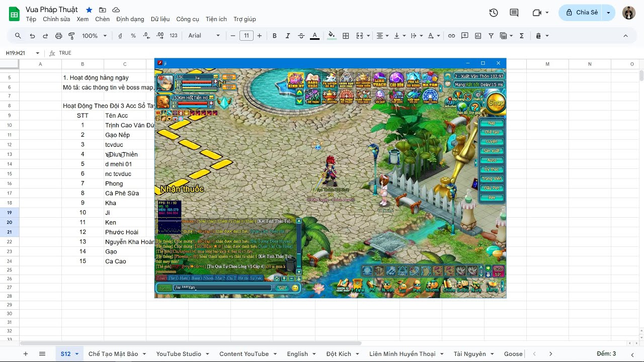This screenshot has height=362, width=644.
Task: Switch to Chế Tạo Mật Bảo sheet
Action: click(113, 354)
